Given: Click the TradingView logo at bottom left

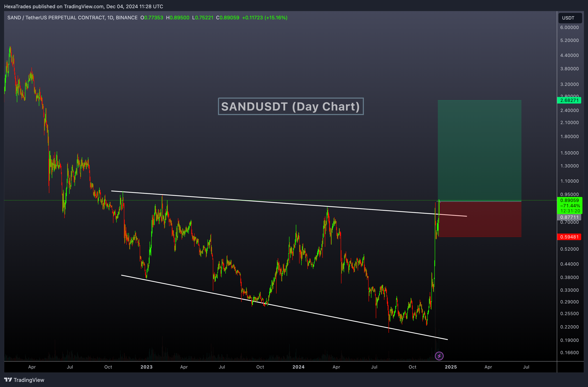Looking at the screenshot, I should (x=24, y=380).
